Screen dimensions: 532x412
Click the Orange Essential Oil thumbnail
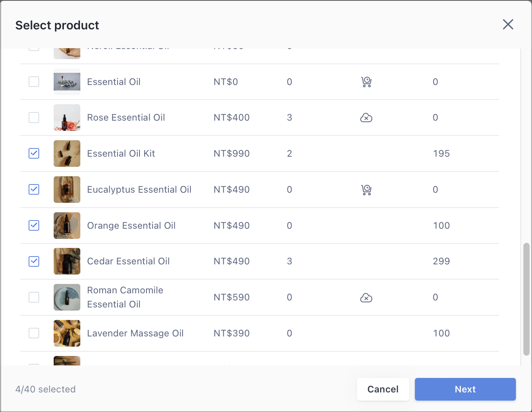(x=67, y=226)
